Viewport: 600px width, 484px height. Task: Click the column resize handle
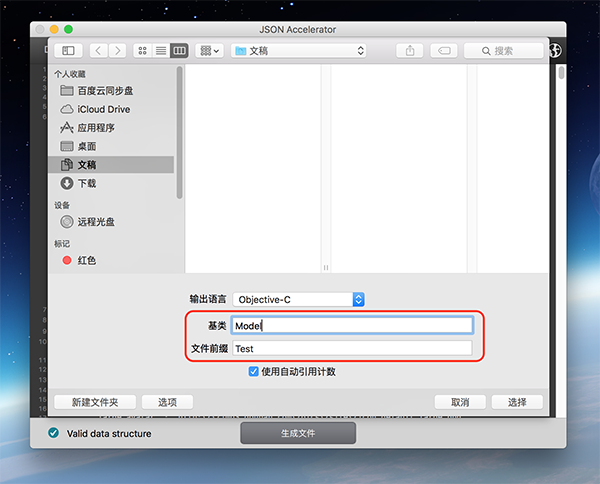click(x=326, y=267)
